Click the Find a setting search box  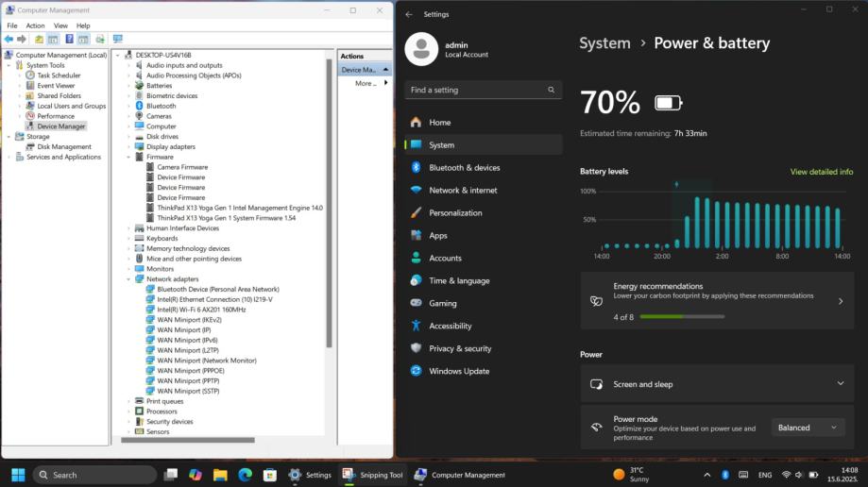(484, 90)
